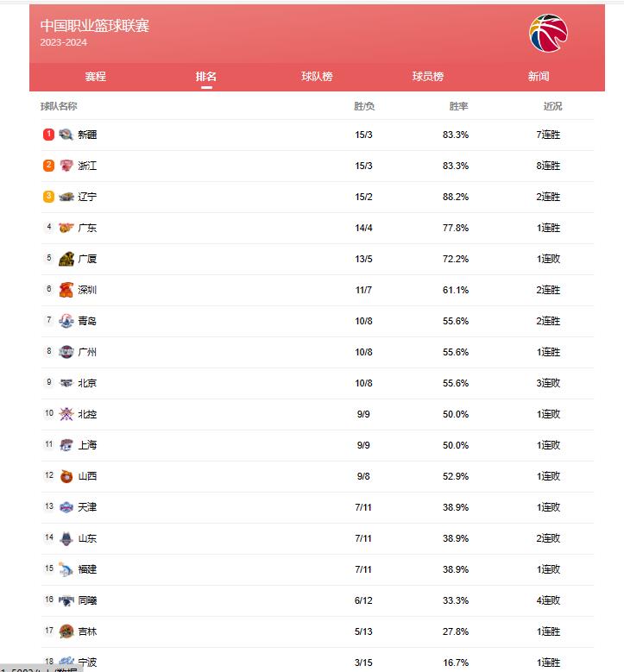Click the 深圳 team logo icon

[66, 290]
